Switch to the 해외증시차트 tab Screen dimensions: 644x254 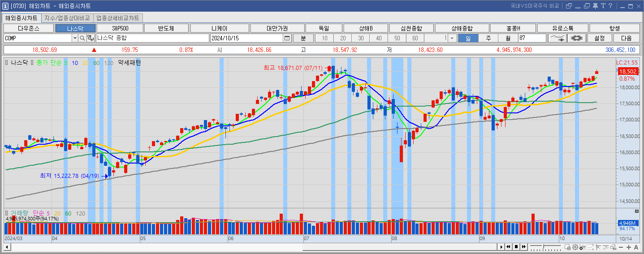(21, 18)
